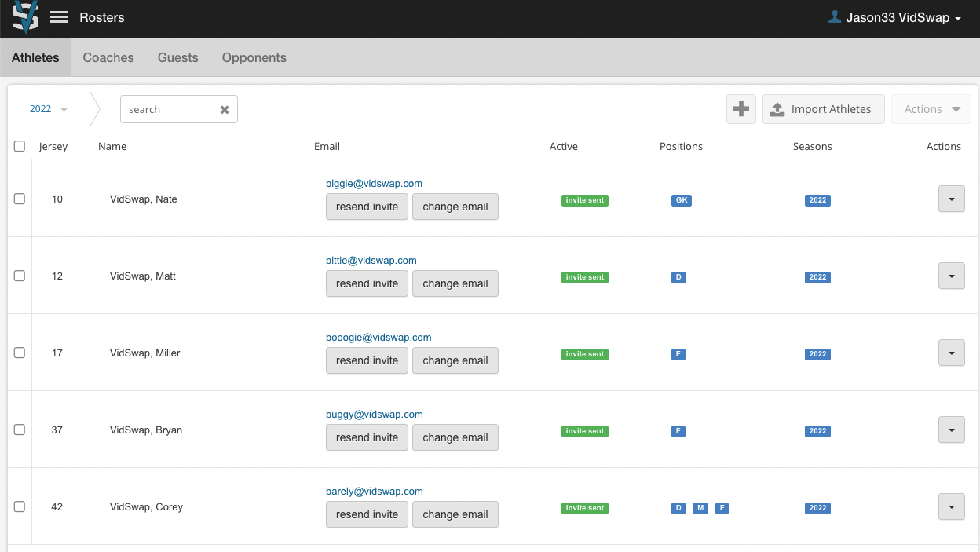Switch to the Athletes tab
Screen dimensions: 980x552
[35, 57]
